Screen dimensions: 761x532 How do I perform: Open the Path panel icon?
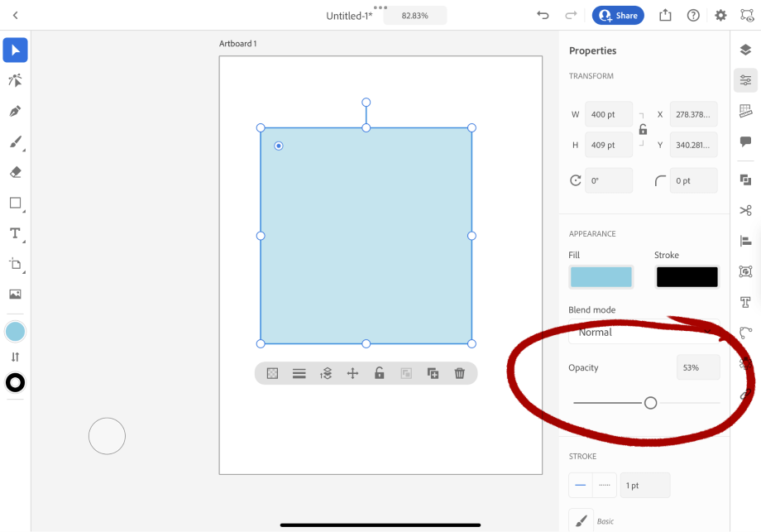745,333
